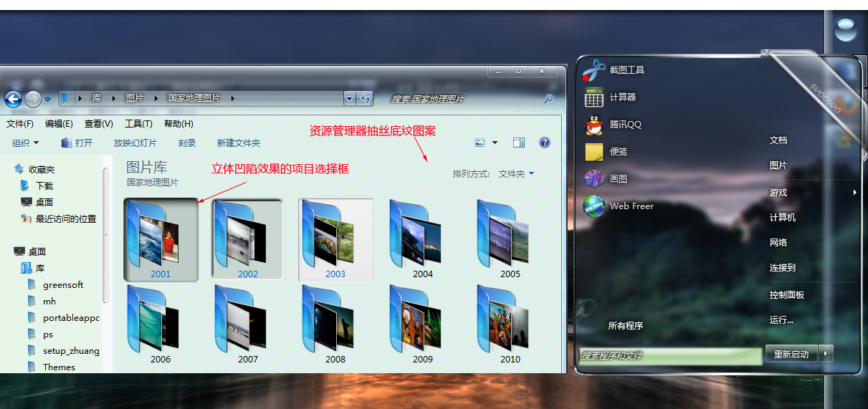The height and width of the screenshot is (409, 868).
Task: Click the help question mark icon
Action: (x=545, y=143)
